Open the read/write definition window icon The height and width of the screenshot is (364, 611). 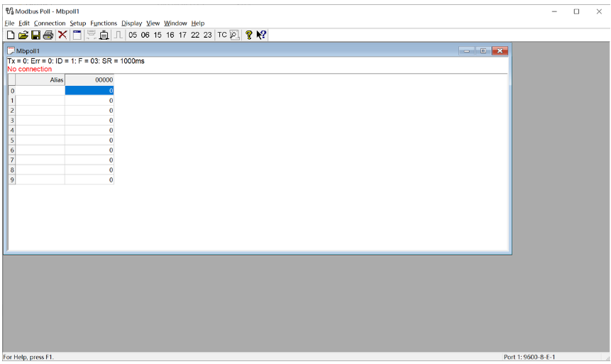[x=77, y=35]
